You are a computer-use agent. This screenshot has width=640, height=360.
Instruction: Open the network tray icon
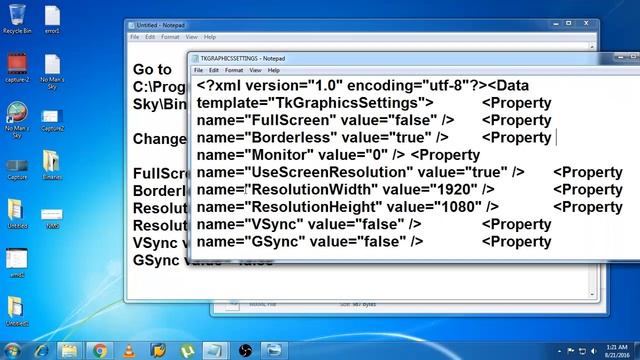tap(582, 351)
